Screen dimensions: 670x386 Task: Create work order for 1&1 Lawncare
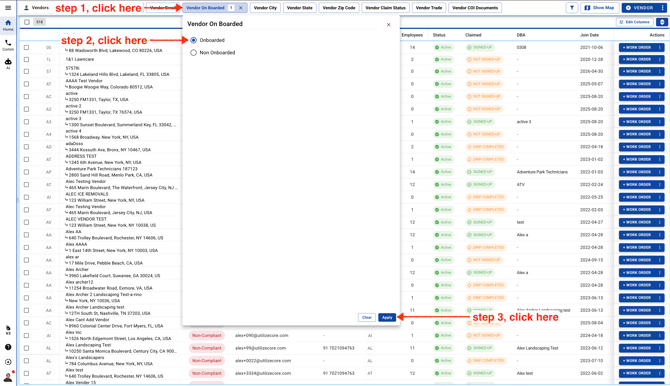pos(637,59)
